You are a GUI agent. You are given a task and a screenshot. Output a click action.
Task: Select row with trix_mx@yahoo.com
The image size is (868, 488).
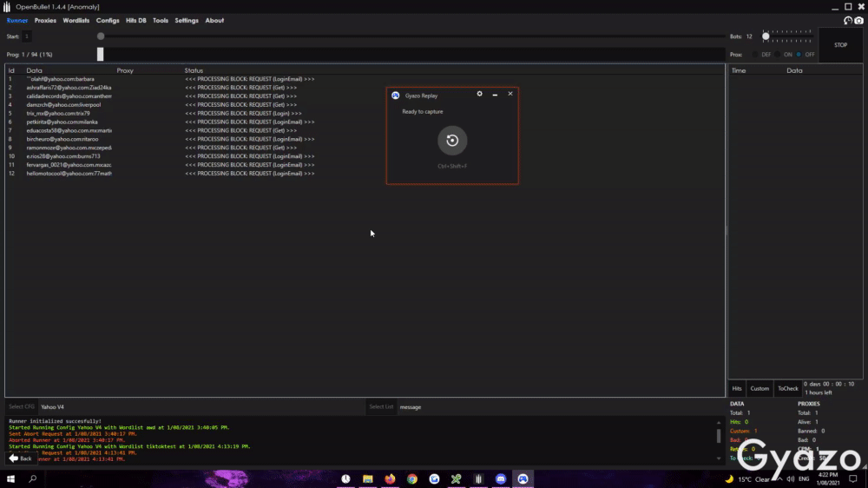(x=365, y=113)
